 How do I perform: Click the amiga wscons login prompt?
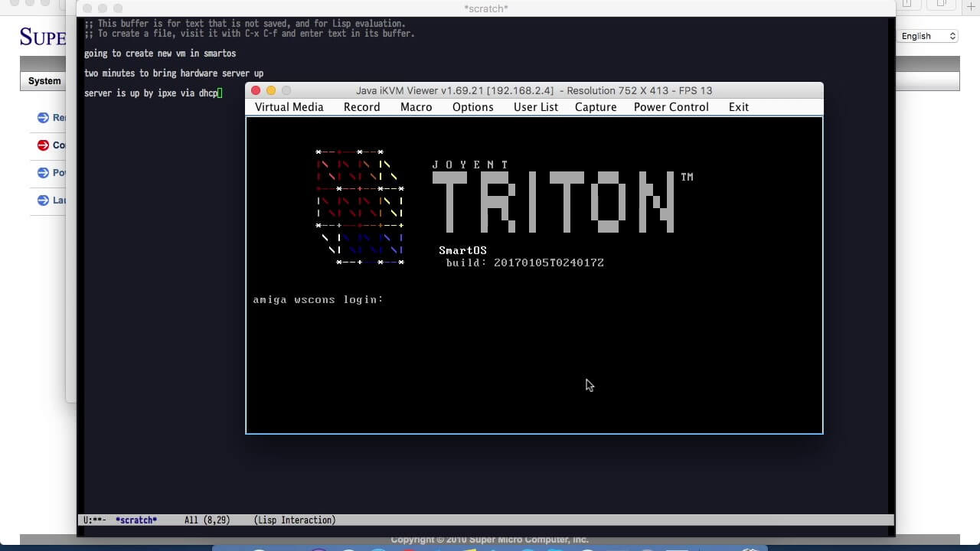[318, 300]
